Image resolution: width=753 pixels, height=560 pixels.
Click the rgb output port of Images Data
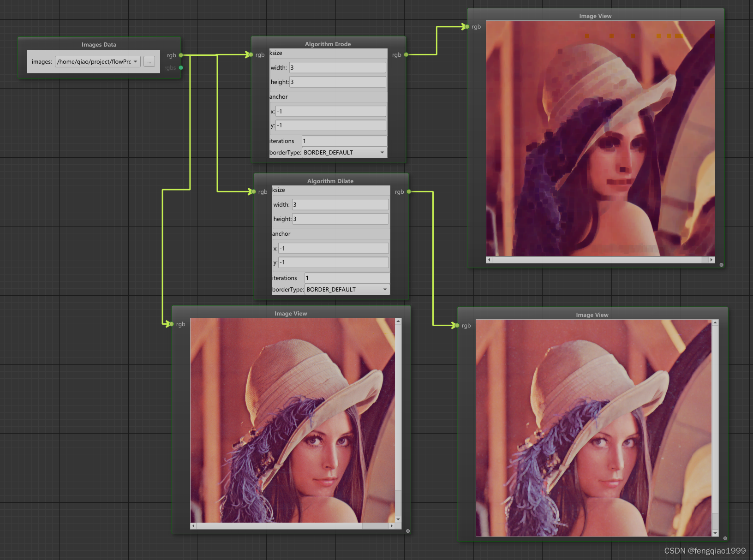coord(181,55)
